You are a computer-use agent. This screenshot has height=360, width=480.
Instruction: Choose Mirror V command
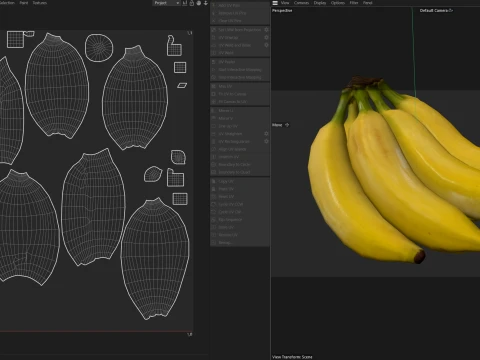point(240,118)
